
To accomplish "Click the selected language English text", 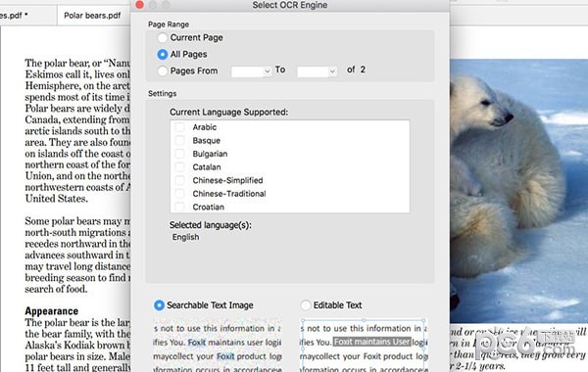I will point(185,237).
